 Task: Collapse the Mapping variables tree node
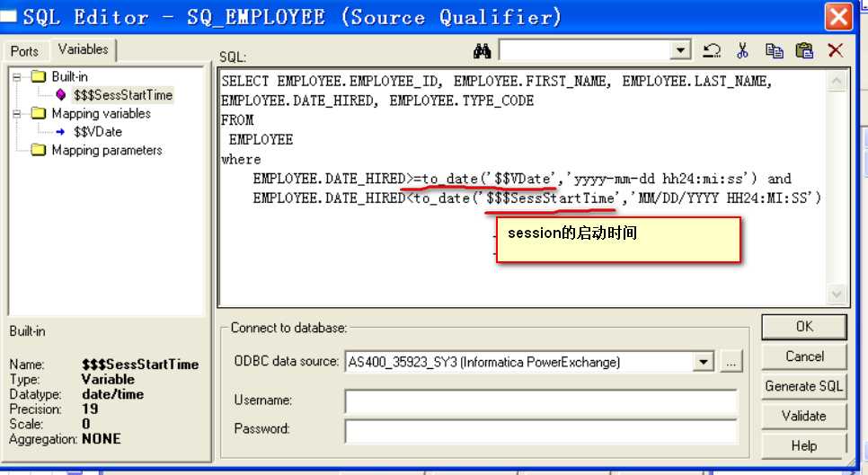click(x=16, y=114)
